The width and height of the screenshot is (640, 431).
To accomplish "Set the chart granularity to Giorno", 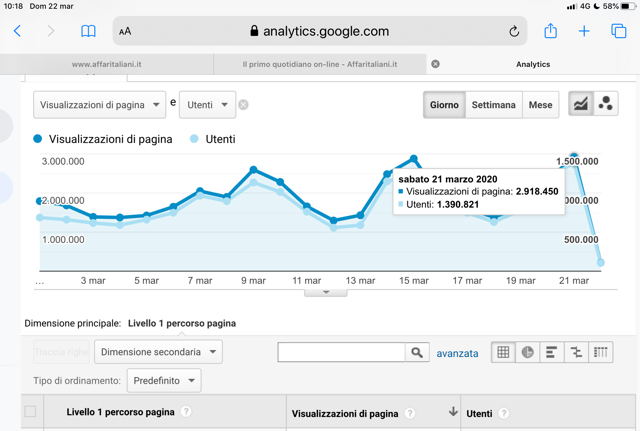I will point(444,105).
